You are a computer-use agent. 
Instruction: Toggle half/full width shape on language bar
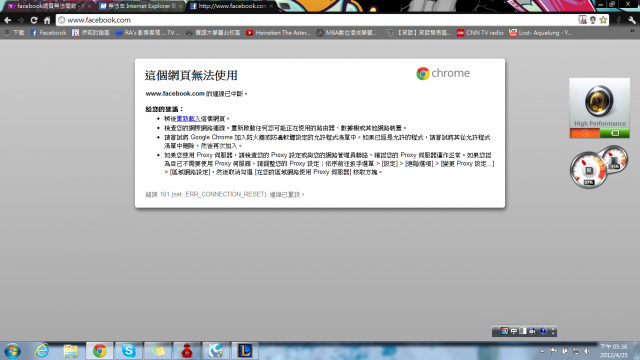[523, 331]
